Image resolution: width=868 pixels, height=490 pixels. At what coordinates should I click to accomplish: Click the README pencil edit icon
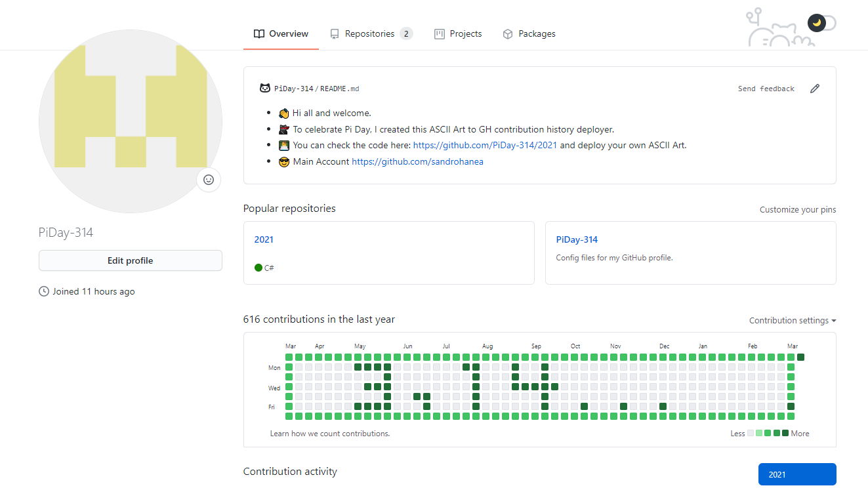815,88
